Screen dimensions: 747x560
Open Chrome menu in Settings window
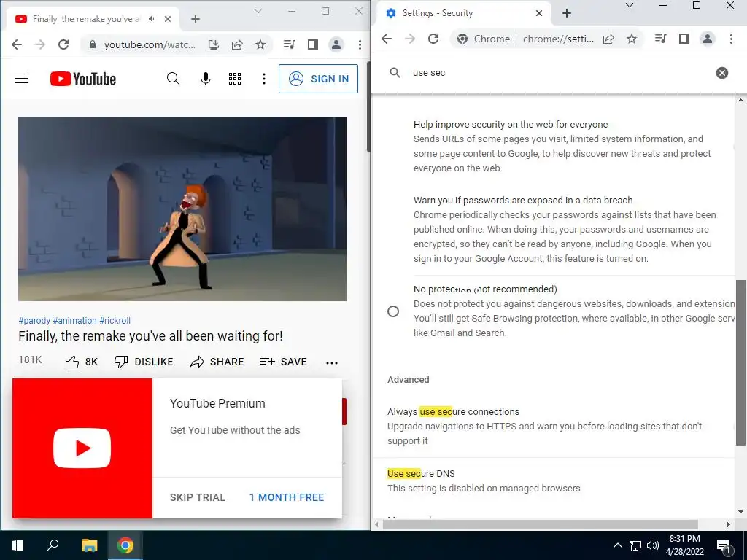[731, 39]
